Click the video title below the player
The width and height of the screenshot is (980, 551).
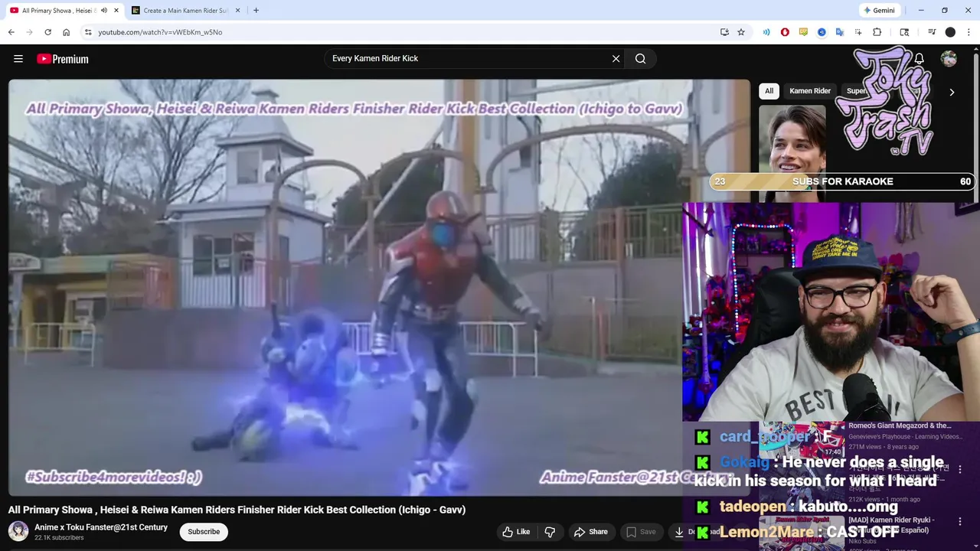pos(237,510)
